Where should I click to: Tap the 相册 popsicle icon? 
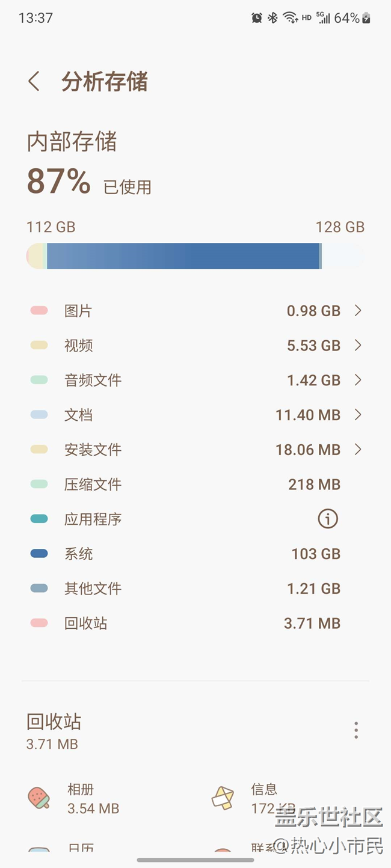tap(39, 798)
